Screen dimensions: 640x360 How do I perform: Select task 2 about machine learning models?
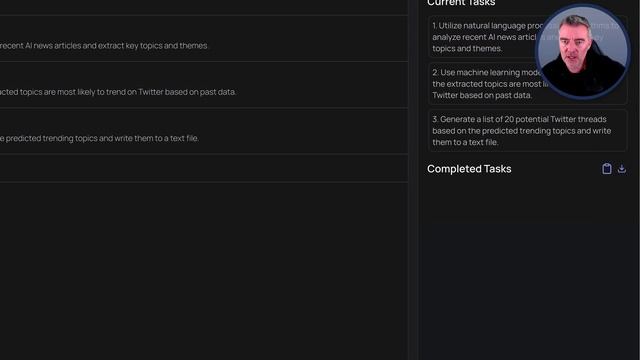527,84
